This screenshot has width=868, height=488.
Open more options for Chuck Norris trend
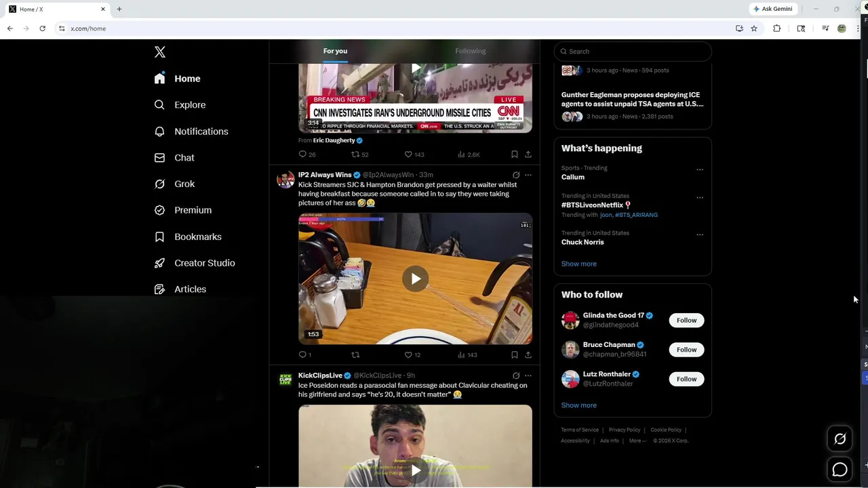point(700,235)
